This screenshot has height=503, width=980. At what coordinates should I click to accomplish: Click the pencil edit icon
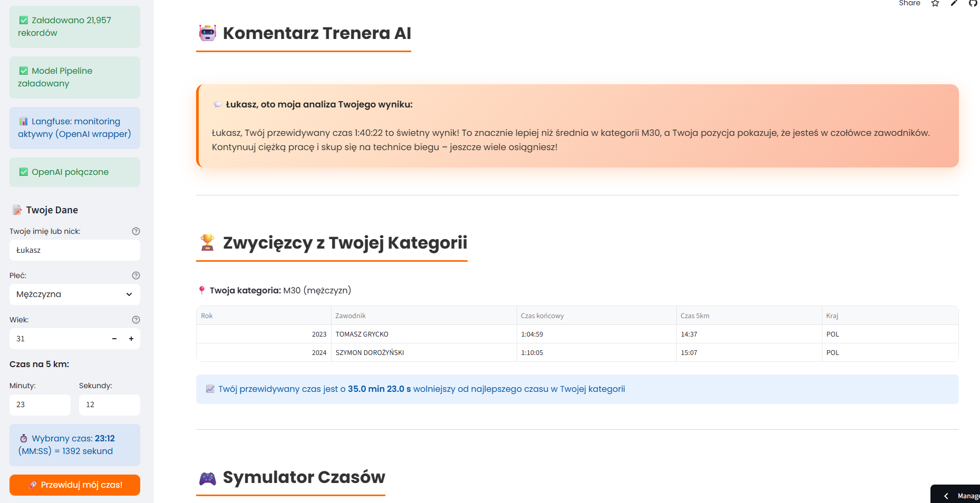tap(954, 4)
